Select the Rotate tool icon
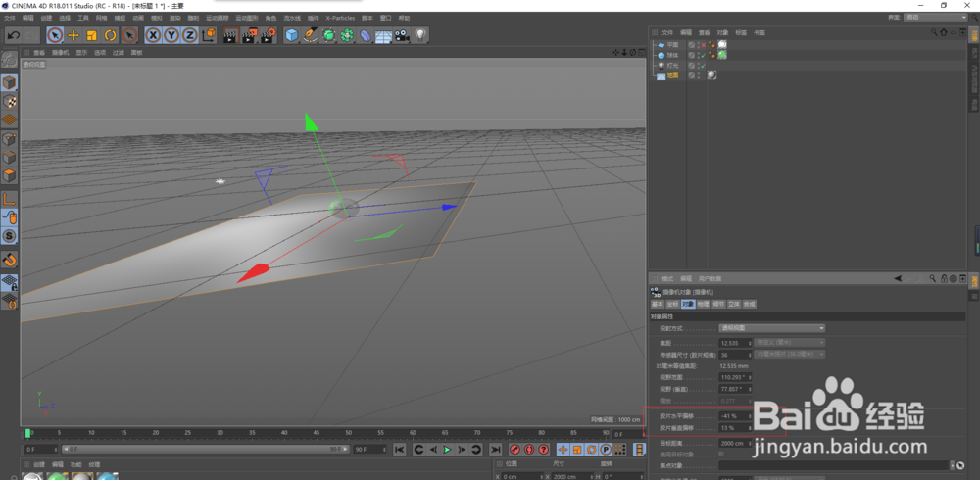The width and height of the screenshot is (980, 480). click(111, 35)
